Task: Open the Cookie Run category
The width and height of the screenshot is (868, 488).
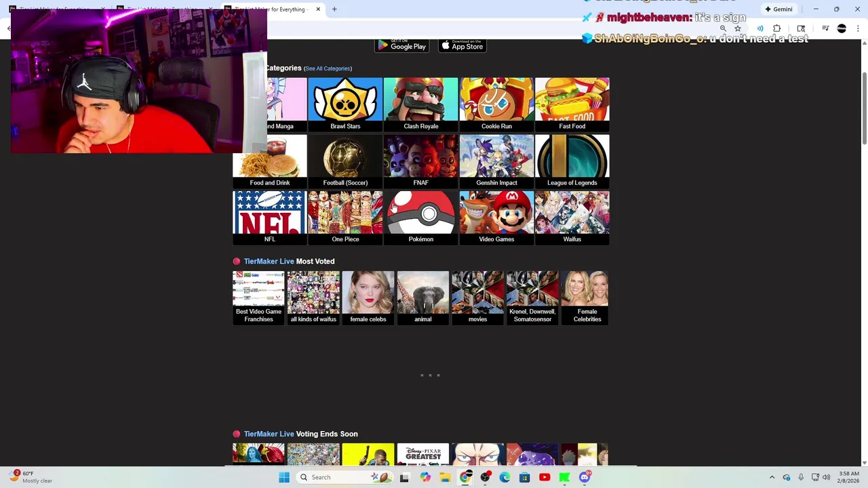Action: (x=496, y=104)
